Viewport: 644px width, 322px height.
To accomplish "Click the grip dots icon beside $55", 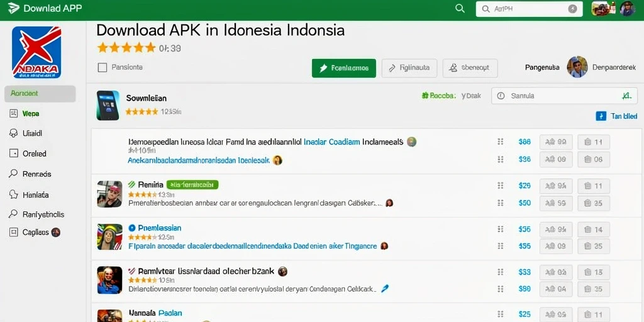I will 500,246.
